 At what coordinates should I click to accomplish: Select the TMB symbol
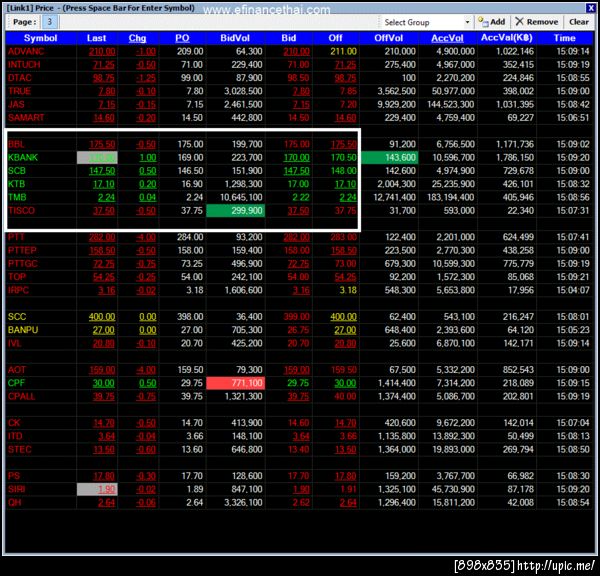[17, 197]
